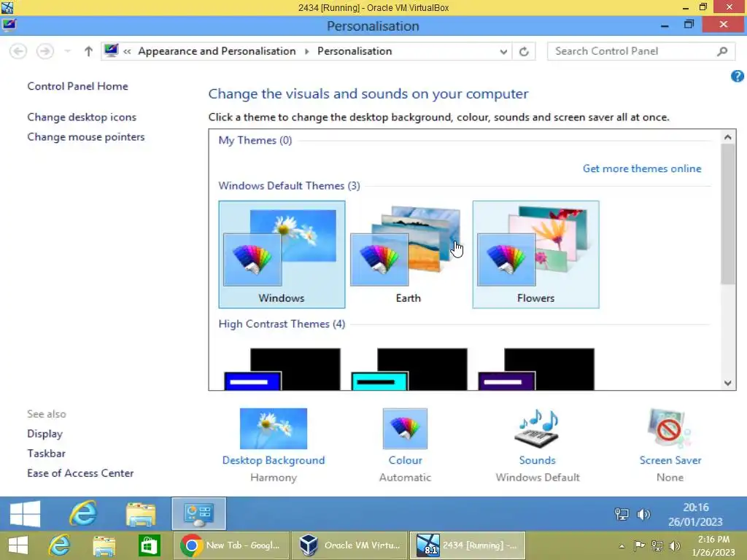Click Personalisation window title icon
This screenshot has width=747, height=560.
(9, 26)
